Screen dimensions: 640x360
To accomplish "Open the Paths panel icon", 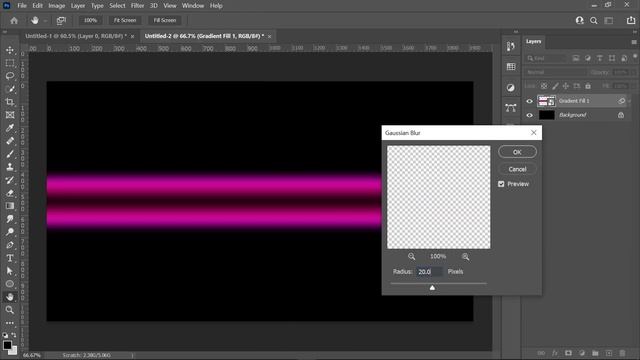I will pos(511,108).
